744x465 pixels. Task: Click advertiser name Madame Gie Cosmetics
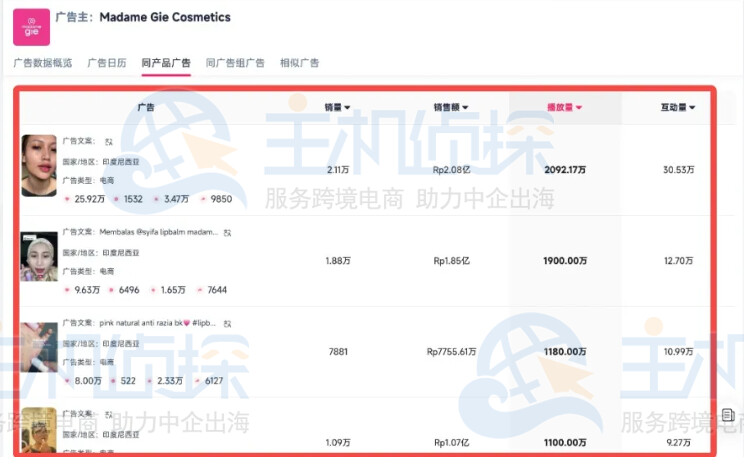165,17
